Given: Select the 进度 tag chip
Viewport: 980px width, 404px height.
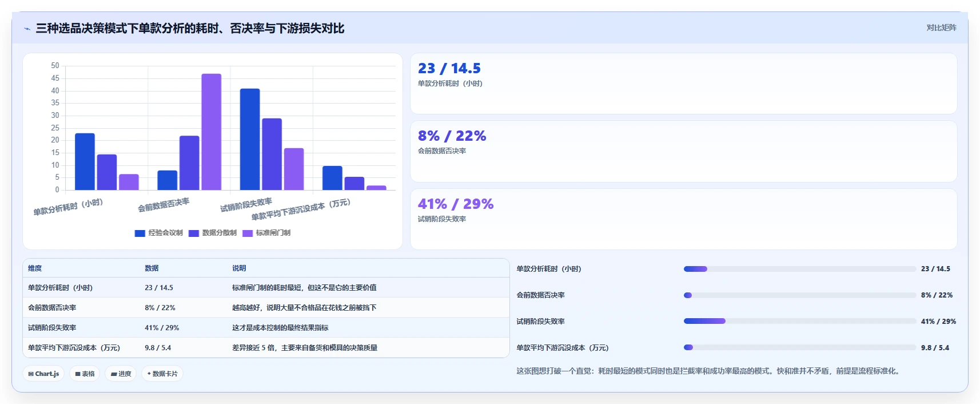Looking at the screenshot, I should tap(121, 374).
